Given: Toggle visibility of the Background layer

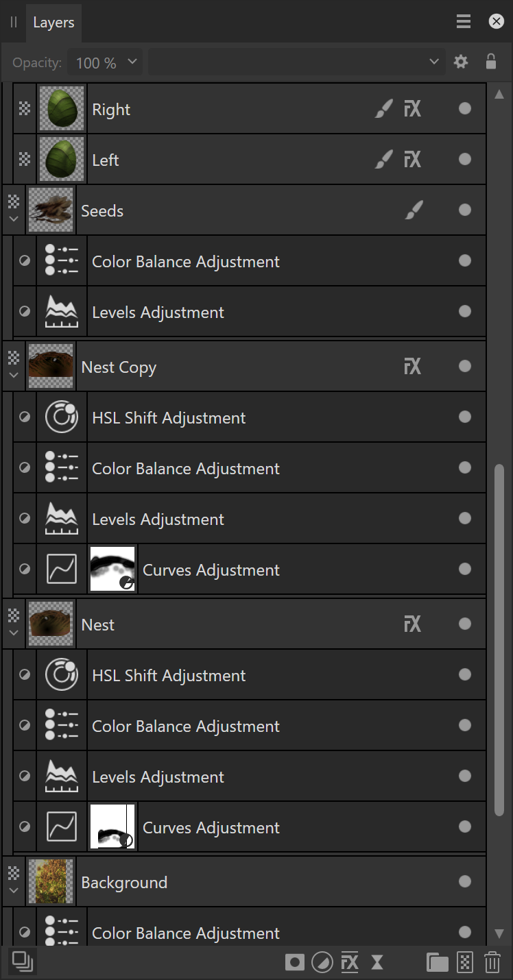Looking at the screenshot, I should 465,882.
